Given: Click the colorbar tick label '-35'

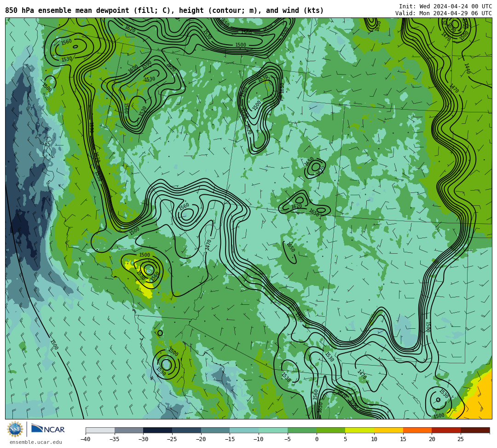Looking at the screenshot, I should coord(114,439).
